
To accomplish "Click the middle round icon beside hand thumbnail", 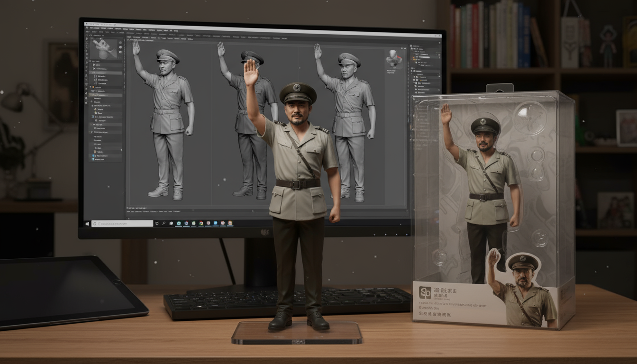I will [x=120, y=48].
